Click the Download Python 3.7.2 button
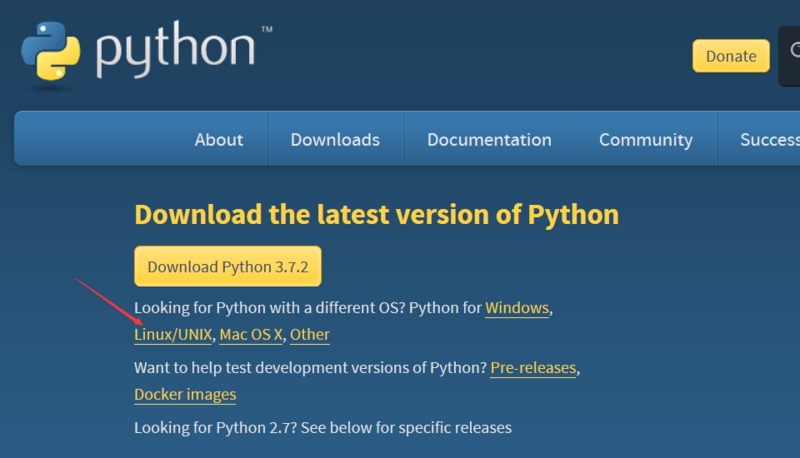This screenshot has height=458, width=800. coord(228,267)
